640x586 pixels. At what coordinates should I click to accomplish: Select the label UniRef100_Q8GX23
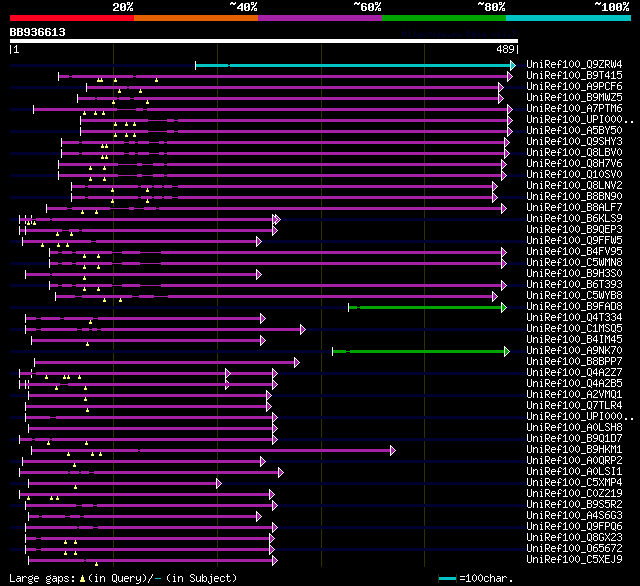(574, 538)
